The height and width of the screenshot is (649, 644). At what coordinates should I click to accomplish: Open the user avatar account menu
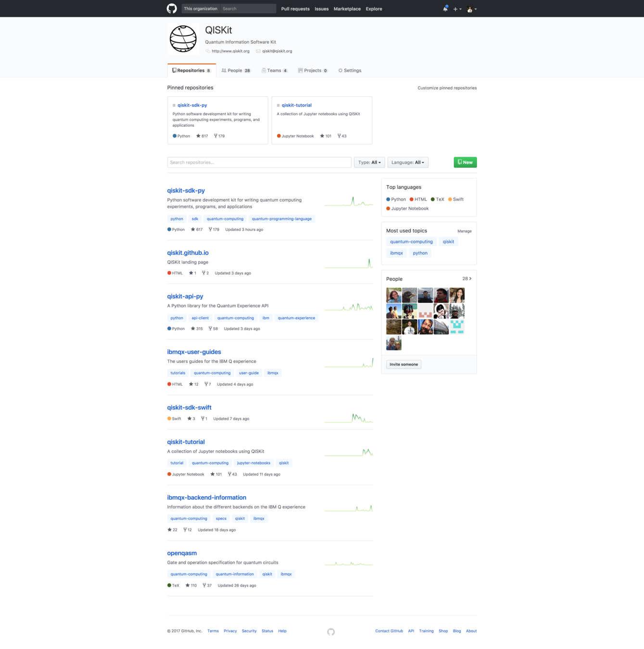point(472,9)
